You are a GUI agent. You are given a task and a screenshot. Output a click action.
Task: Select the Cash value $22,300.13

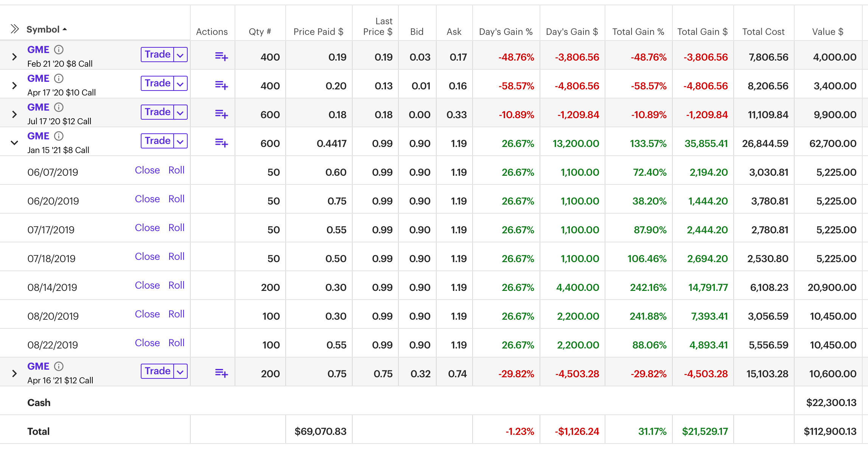831,402
